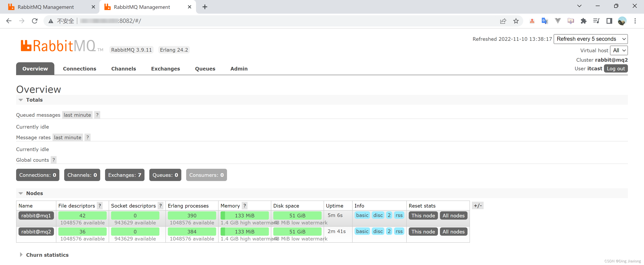Click the rabbit@mq2 memory usage bar

(x=245, y=232)
